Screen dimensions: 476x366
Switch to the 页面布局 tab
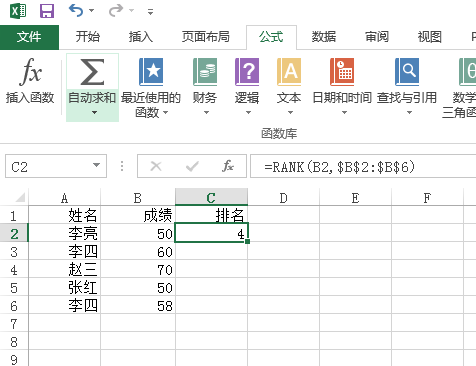[206, 37]
